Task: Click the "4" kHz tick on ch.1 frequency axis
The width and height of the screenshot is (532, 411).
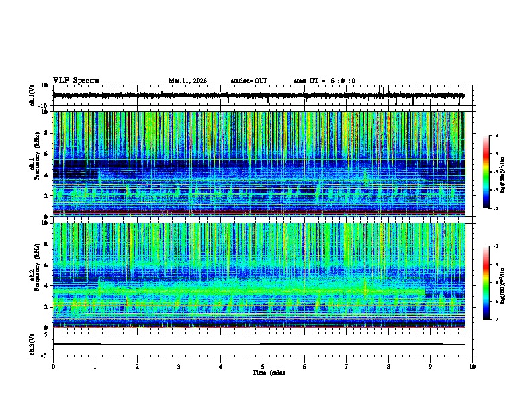Action: (46, 175)
